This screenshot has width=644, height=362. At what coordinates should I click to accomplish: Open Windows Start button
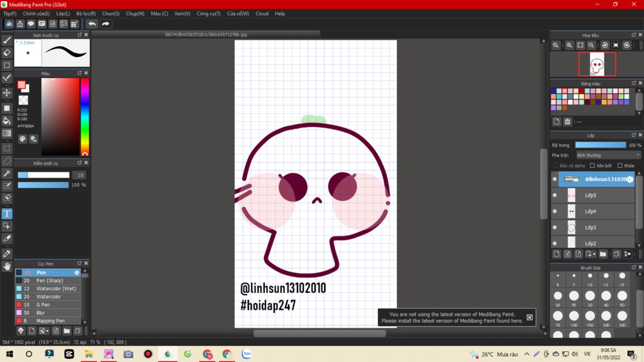coord(9,354)
